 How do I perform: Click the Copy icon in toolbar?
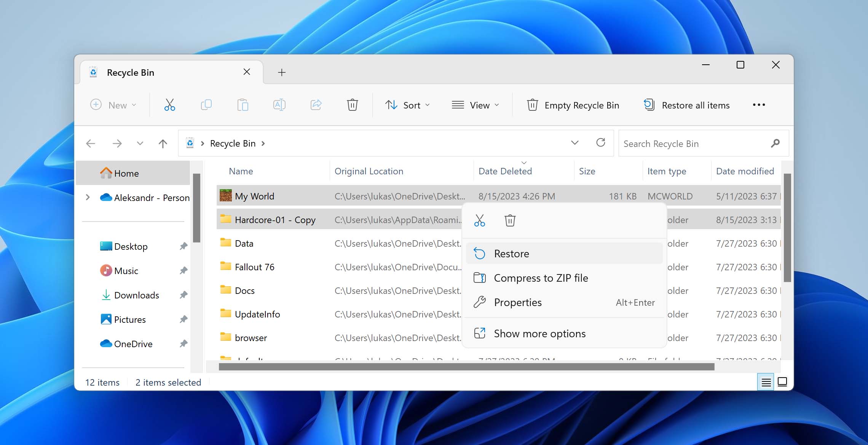tap(206, 105)
